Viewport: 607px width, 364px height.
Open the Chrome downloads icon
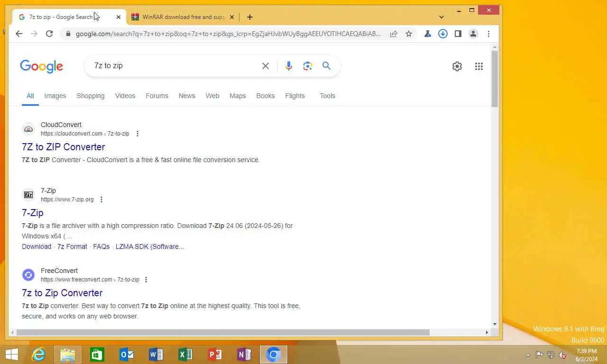tap(443, 34)
